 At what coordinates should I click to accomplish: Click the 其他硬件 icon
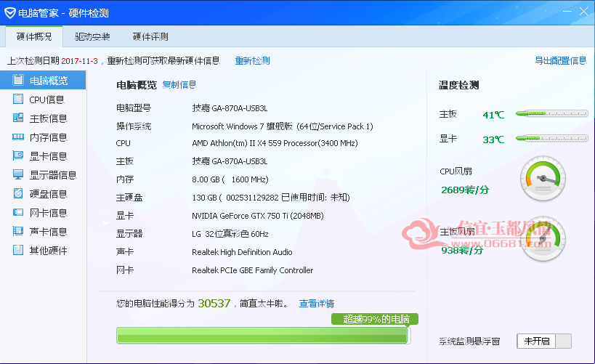18,250
